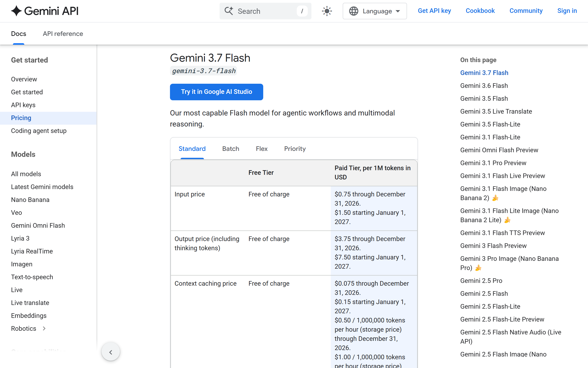The image size is (588, 368).
Task: Click the Input price row label
Action: [x=190, y=194]
